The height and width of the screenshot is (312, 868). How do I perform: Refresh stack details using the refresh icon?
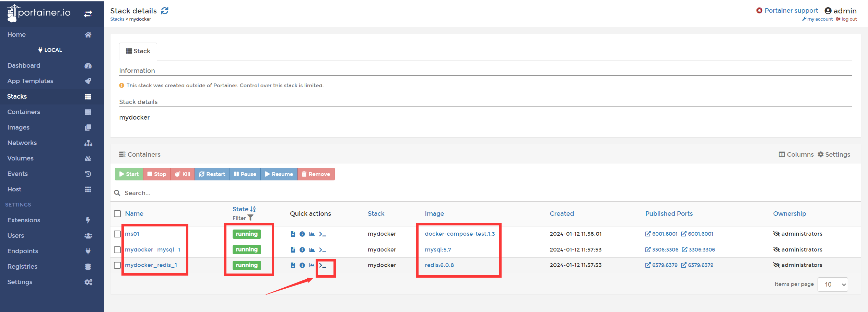pyautogui.click(x=165, y=11)
